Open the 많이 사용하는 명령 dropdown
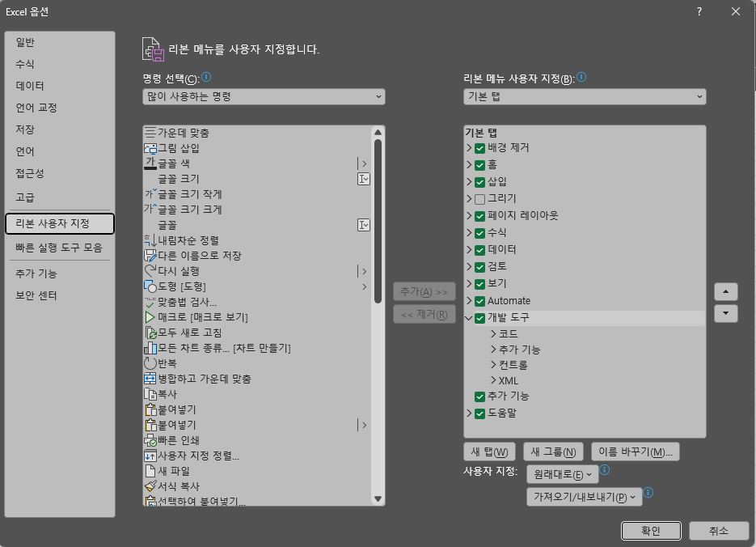This screenshot has width=756, height=547. pos(264,96)
